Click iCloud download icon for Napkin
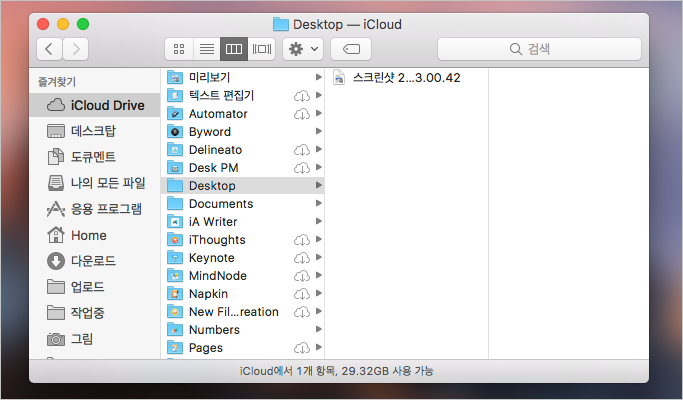The image size is (683, 400). click(302, 294)
